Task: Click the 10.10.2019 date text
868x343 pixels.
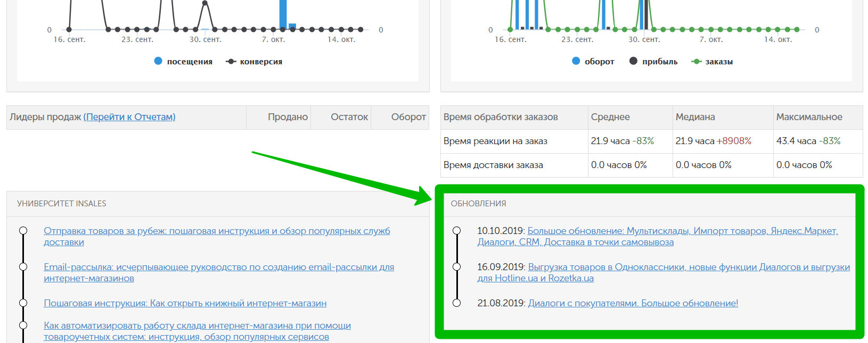Action: pos(501,231)
